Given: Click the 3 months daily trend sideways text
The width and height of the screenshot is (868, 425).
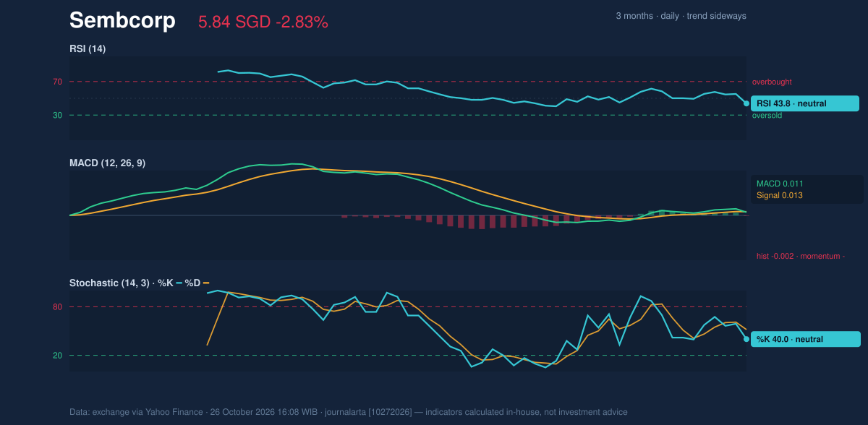Looking at the screenshot, I should tap(681, 16).
